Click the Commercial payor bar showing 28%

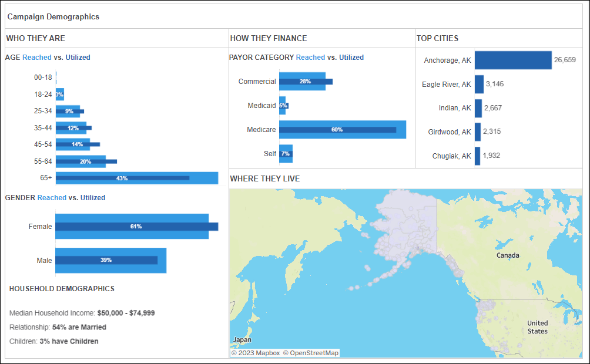pyautogui.click(x=303, y=81)
